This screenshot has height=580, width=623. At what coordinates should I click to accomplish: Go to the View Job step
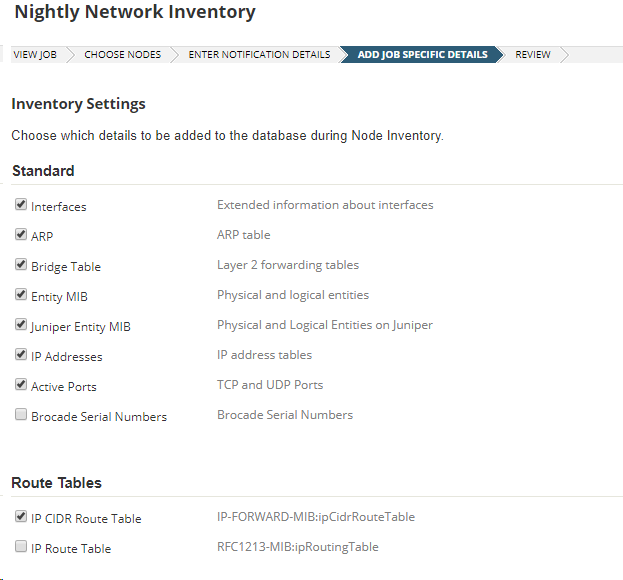click(x=35, y=55)
